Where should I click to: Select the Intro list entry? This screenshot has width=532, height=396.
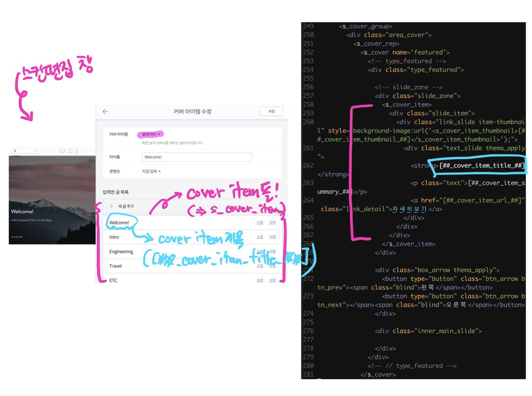[x=114, y=237]
